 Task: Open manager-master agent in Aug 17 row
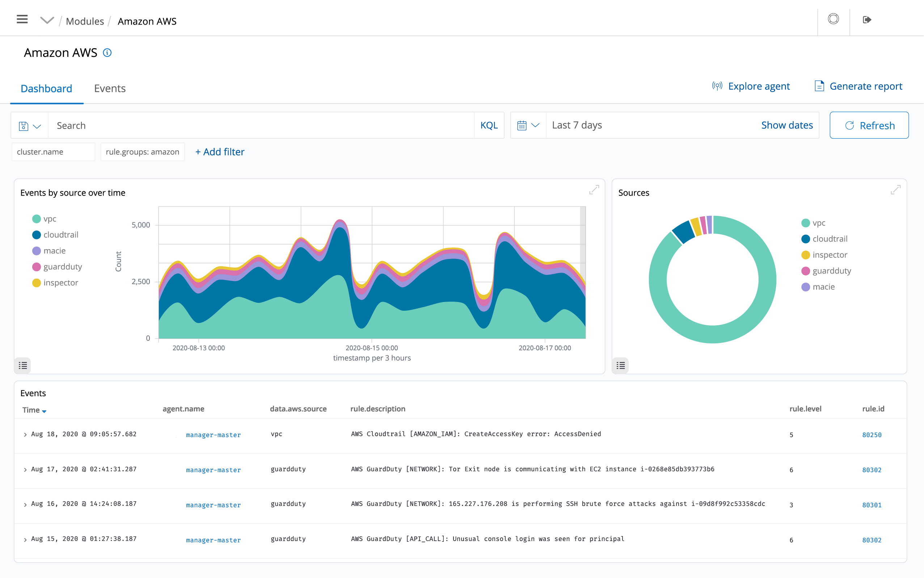213,470
